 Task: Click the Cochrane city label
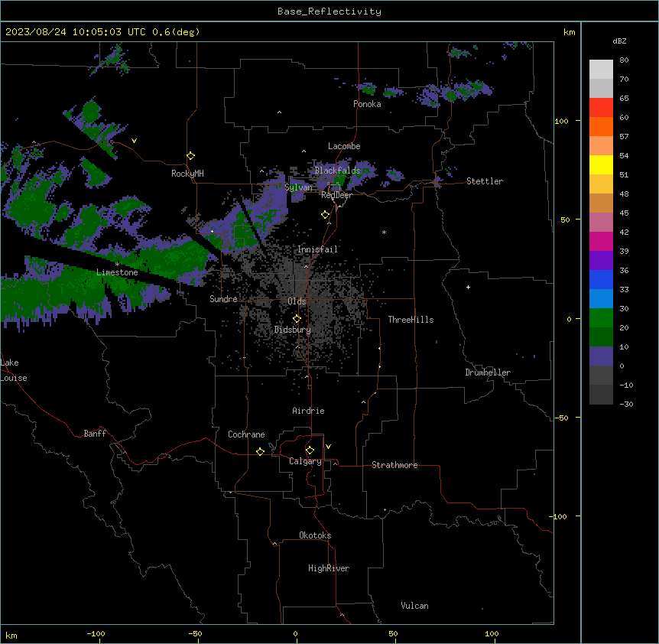246,434
